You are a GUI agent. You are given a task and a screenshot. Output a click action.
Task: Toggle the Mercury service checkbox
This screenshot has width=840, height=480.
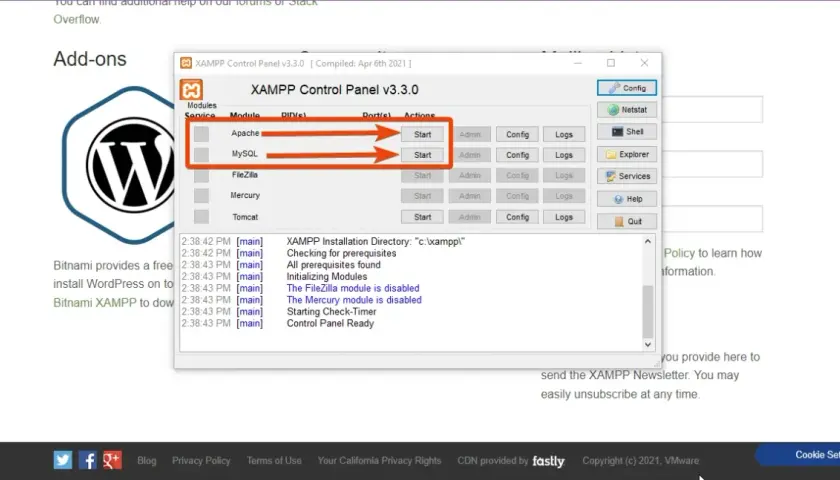point(201,196)
